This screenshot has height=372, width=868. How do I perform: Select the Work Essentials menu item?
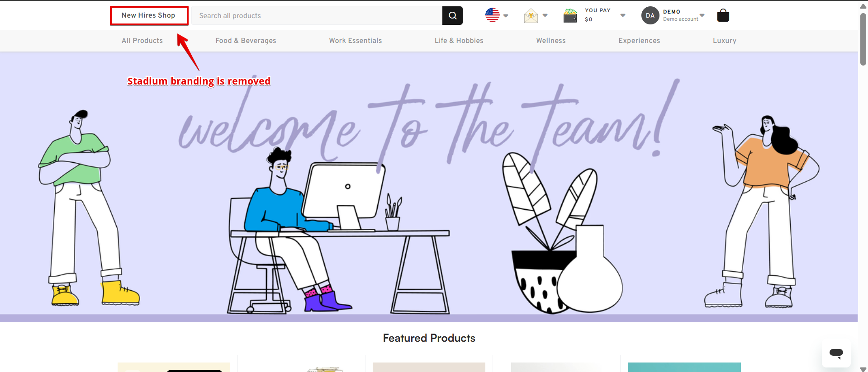click(x=356, y=41)
